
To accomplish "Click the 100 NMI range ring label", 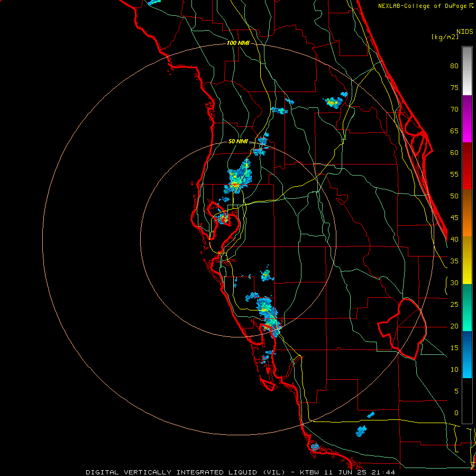I will pyautogui.click(x=238, y=43).
